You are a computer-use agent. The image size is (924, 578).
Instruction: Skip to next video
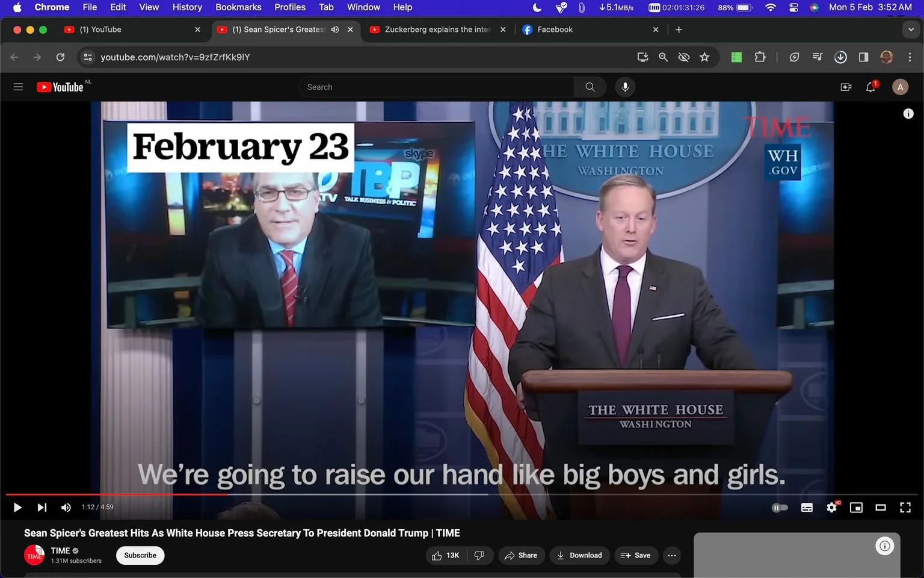coord(42,508)
